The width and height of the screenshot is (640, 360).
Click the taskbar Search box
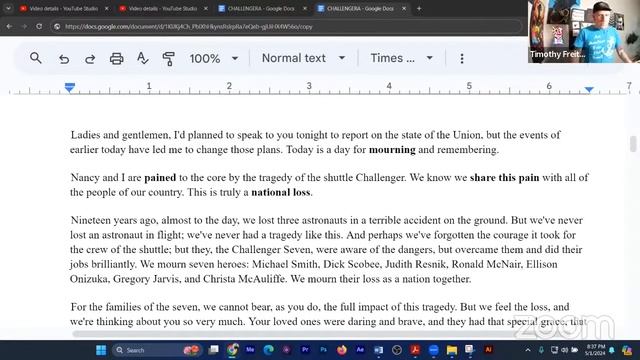pyautogui.click(x=156, y=350)
